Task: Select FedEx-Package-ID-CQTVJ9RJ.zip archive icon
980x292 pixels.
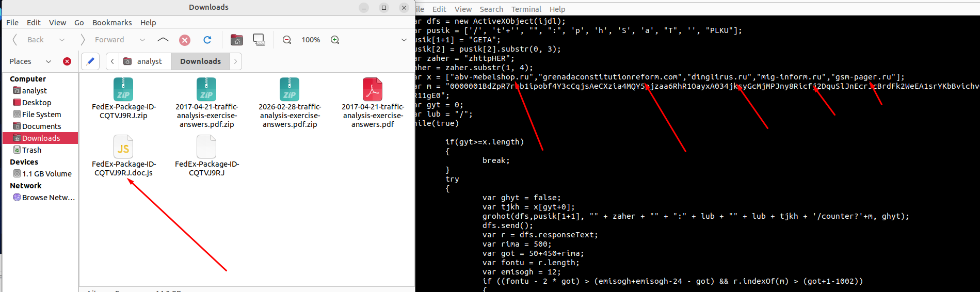Action: (123, 89)
